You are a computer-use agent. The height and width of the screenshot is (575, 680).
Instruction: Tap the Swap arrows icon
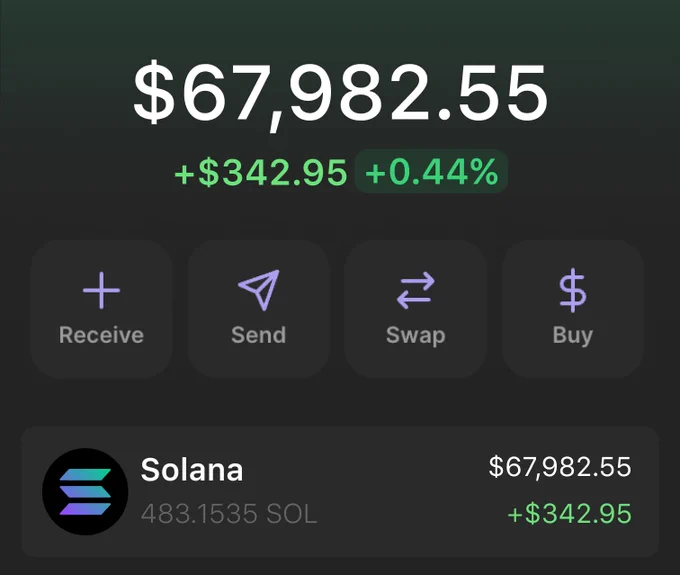[x=415, y=290]
